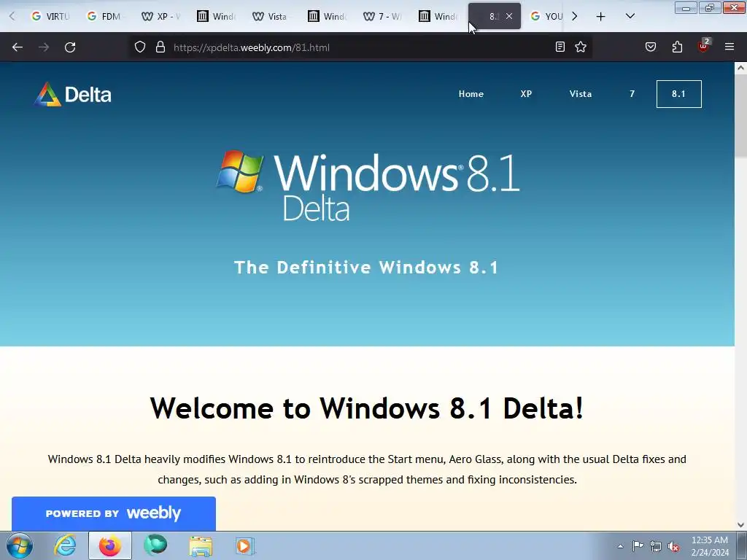Click the Delta logo in site header
This screenshot has height=560, width=747.
[x=72, y=94]
